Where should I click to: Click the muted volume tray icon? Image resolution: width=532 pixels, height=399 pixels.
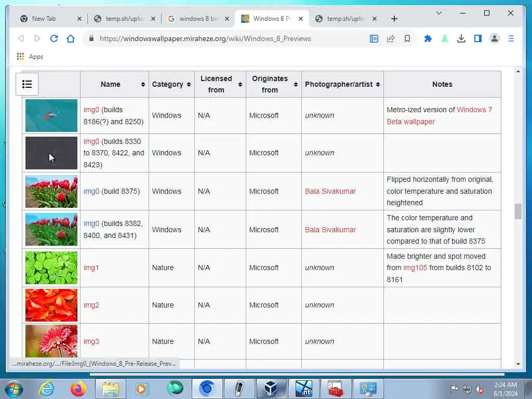(x=480, y=390)
